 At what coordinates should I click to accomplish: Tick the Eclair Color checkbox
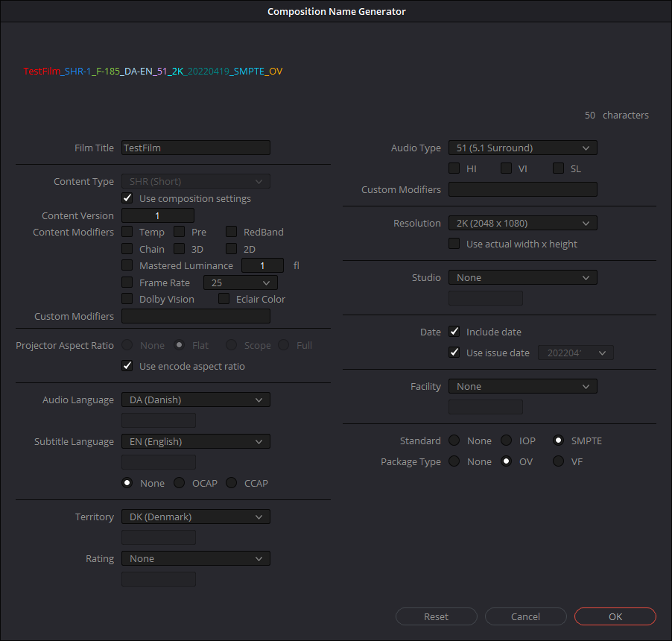tap(224, 299)
